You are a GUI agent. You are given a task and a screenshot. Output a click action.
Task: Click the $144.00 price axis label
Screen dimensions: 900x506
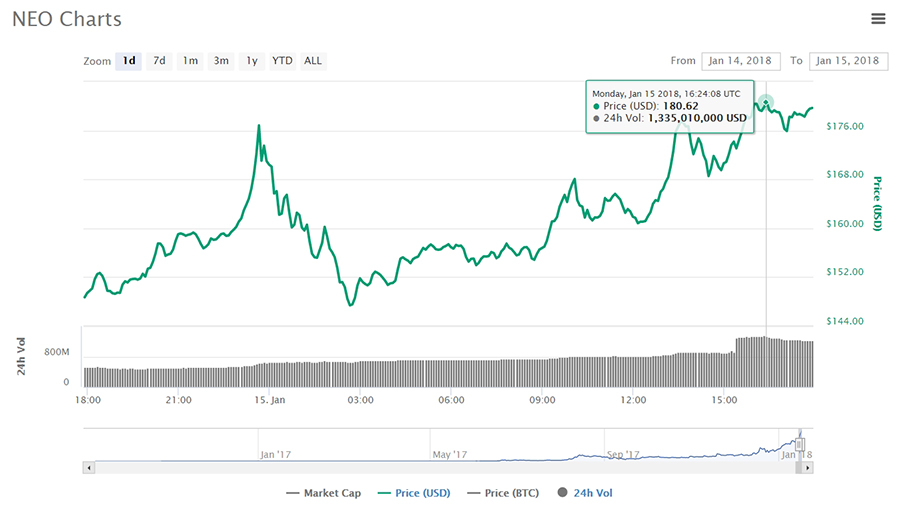[x=845, y=321]
